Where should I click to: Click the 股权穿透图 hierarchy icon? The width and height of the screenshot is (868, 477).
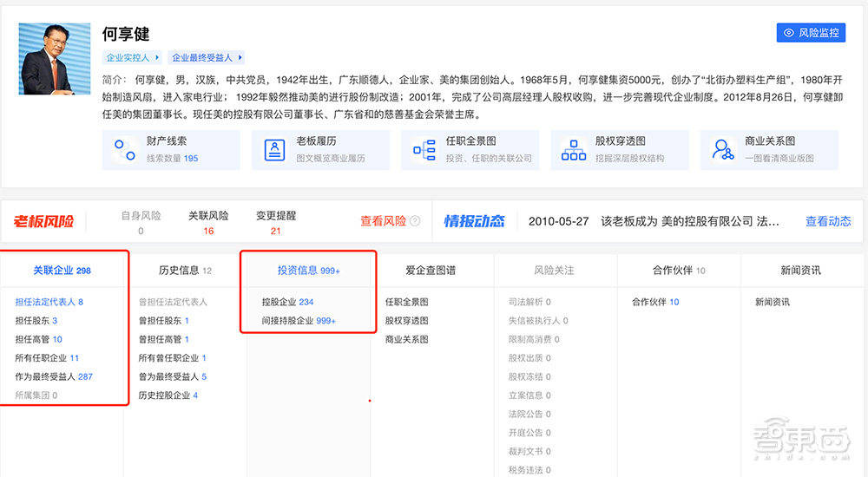(574, 150)
